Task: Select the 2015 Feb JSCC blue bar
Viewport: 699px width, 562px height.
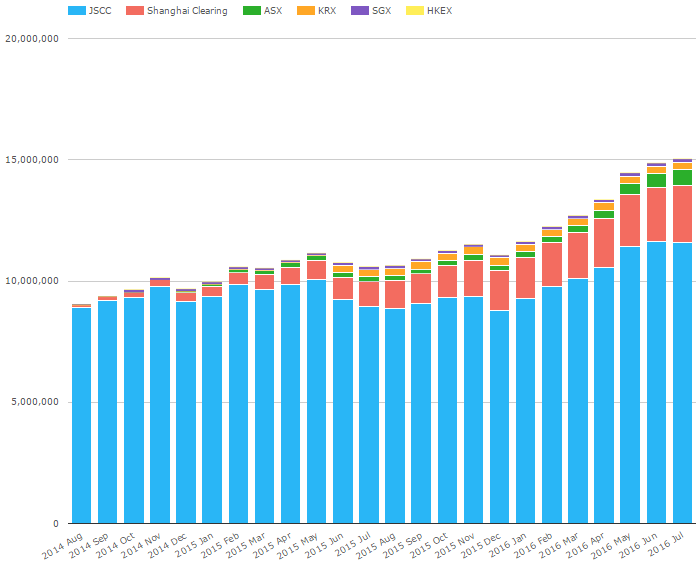Action: (x=238, y=404)
